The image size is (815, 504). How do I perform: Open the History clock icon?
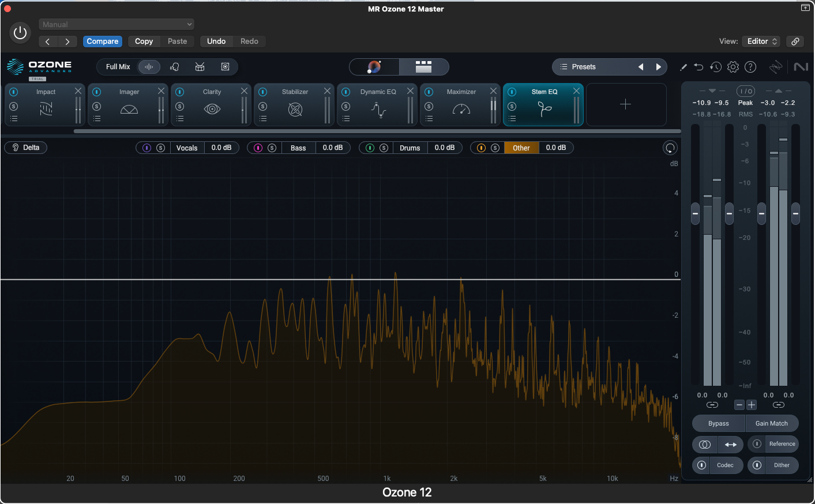[716, 67]
